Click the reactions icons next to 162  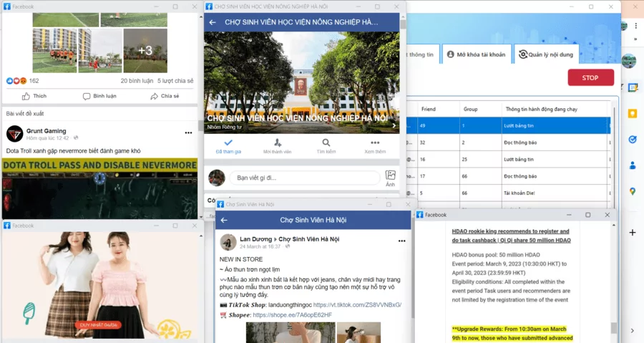[16, 81]
